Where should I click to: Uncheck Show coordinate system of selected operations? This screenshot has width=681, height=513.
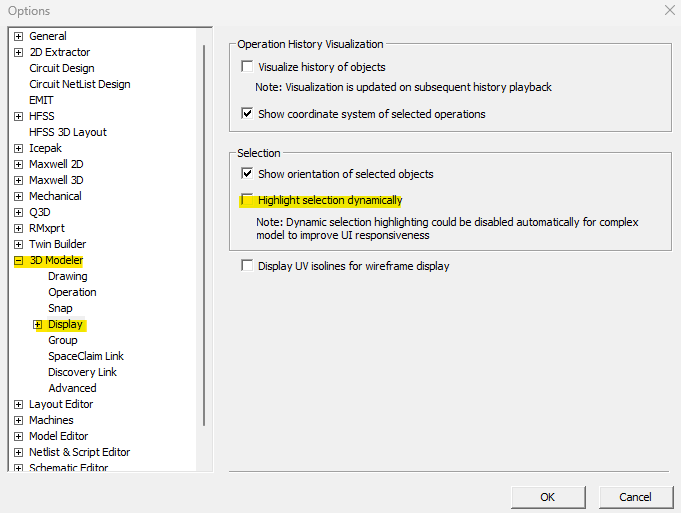247,114
